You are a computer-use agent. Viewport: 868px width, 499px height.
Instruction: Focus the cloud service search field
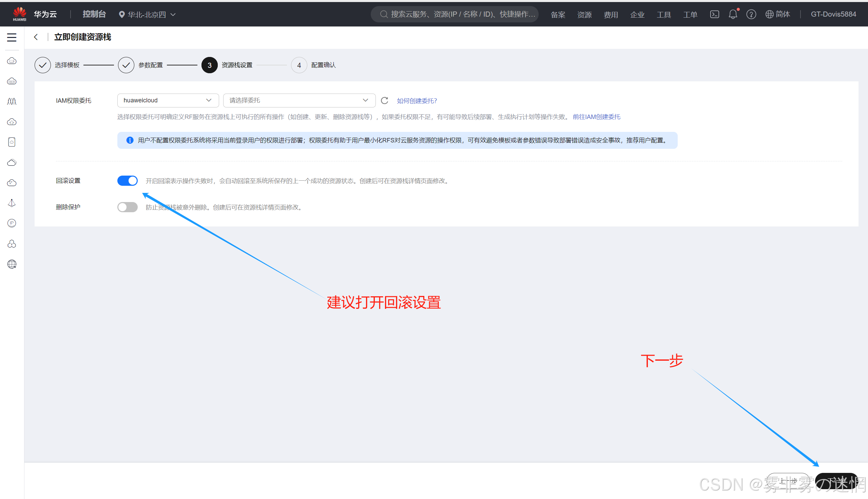click(x=455, y=14)
